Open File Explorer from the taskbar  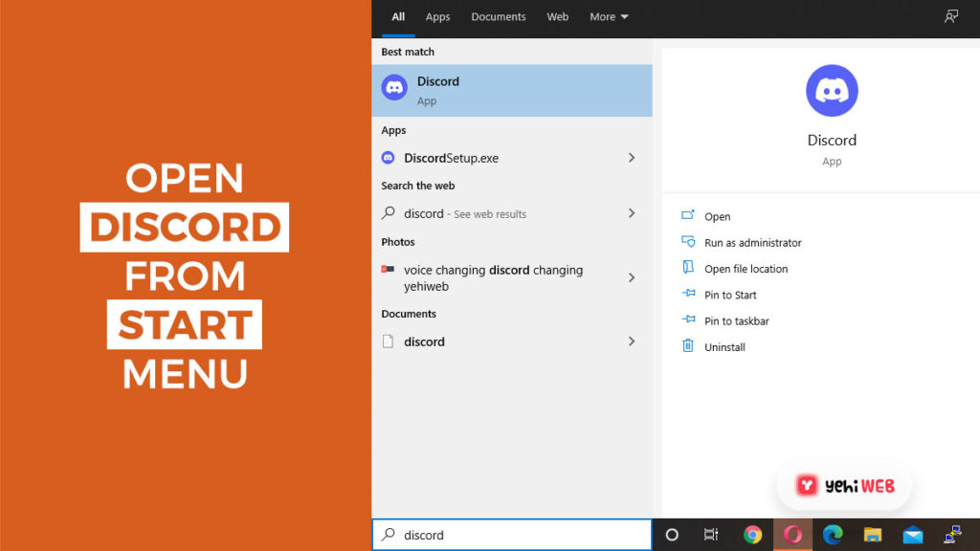pyautogui.click(x=872, y=535)
